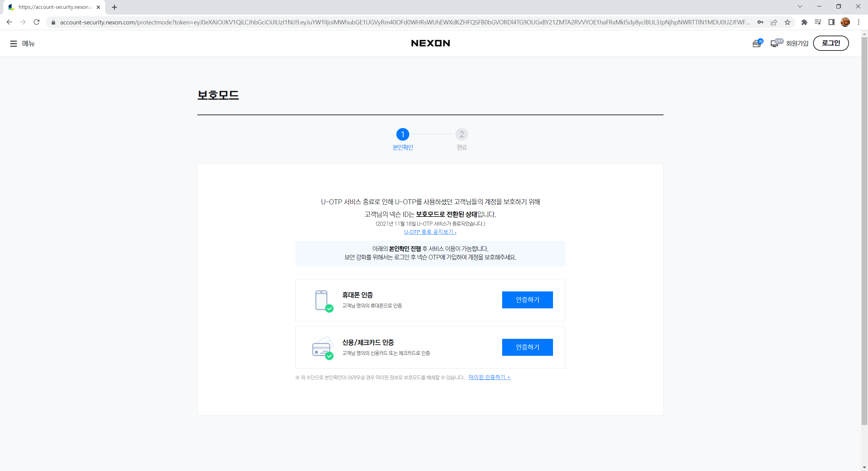
Task: Click the 휴대폰 인증 title text
Action: point(357,295)
